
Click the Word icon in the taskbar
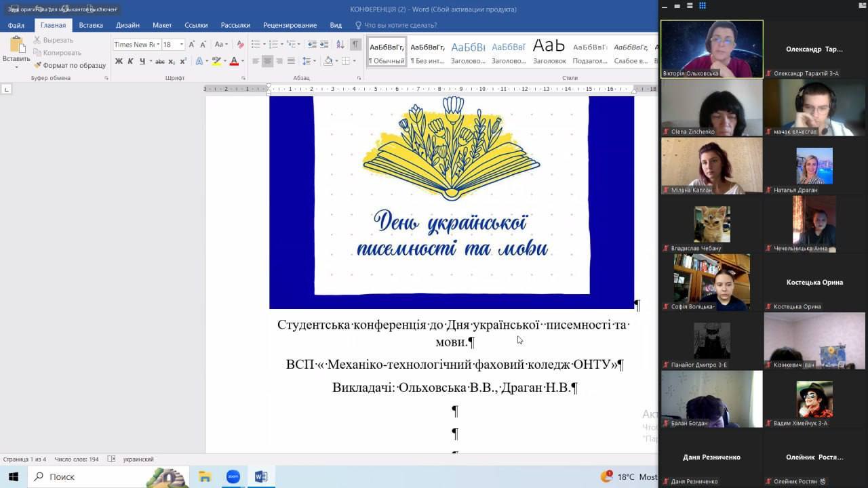261,476
